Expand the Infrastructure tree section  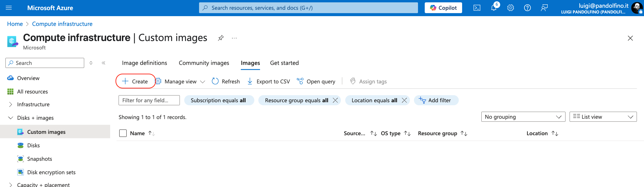coord(10,104)
